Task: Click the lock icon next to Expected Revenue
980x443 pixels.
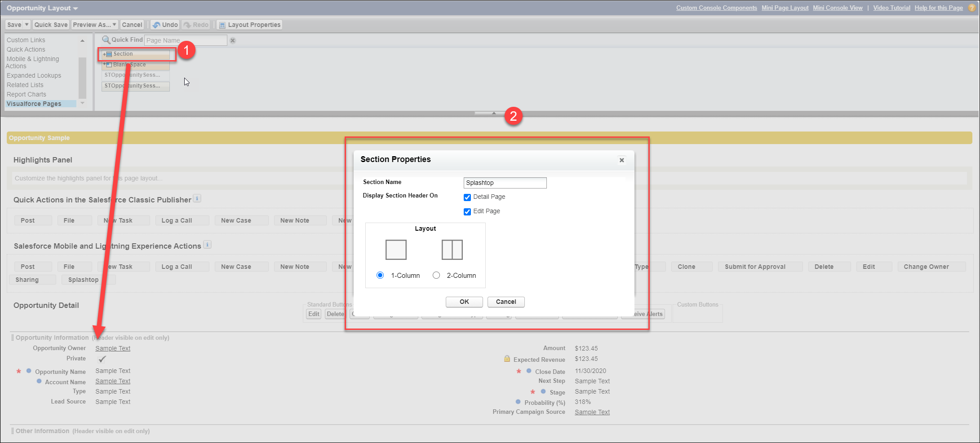Action: tap(507, 359)
